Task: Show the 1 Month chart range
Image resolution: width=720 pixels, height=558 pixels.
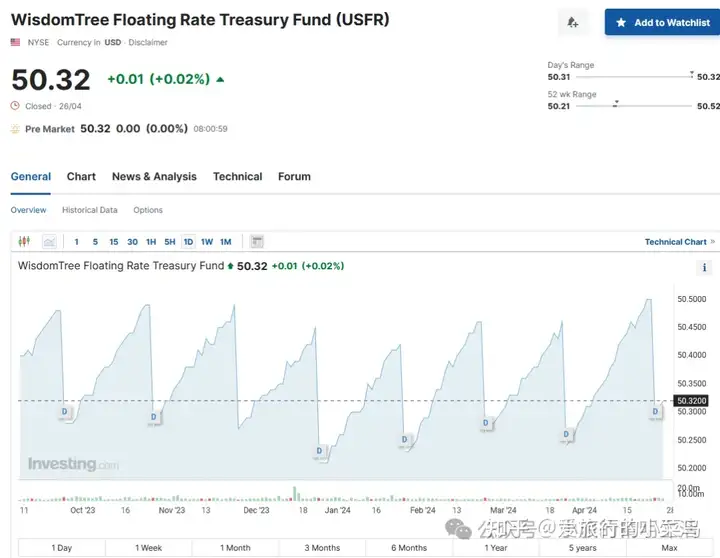Action: 235,548
